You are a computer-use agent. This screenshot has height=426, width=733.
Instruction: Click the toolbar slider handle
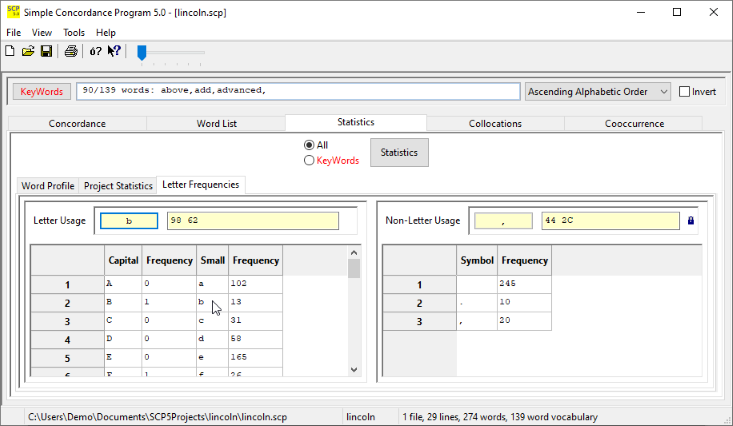(142, 52)
